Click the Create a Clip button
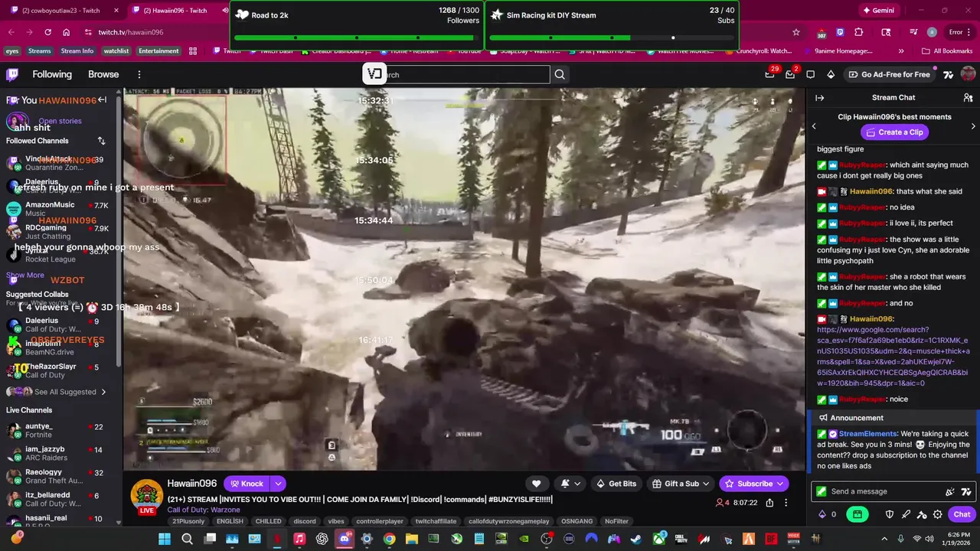Screen dimensions: 980x551 point(894,132)
